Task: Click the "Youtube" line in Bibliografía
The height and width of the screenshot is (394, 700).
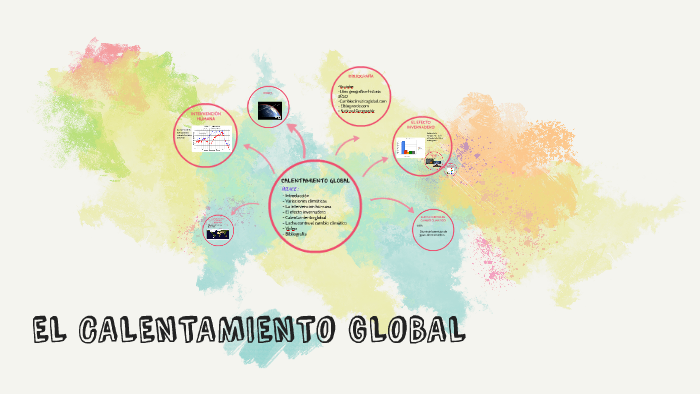Action: tap(346, 87)
